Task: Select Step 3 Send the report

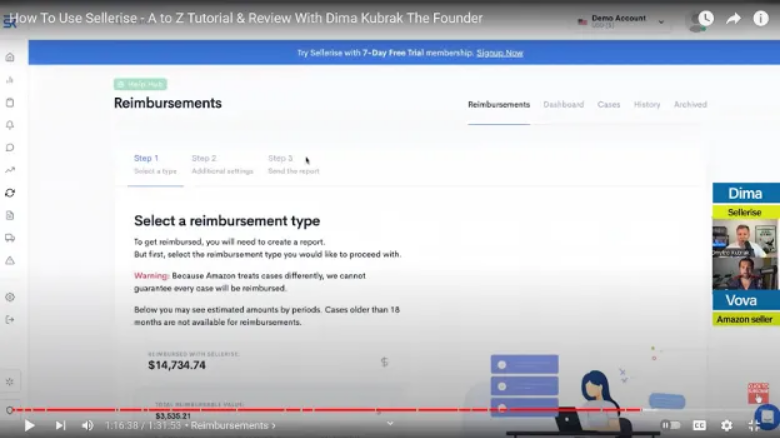Action: pyautogui.click(x=293, y=164)
